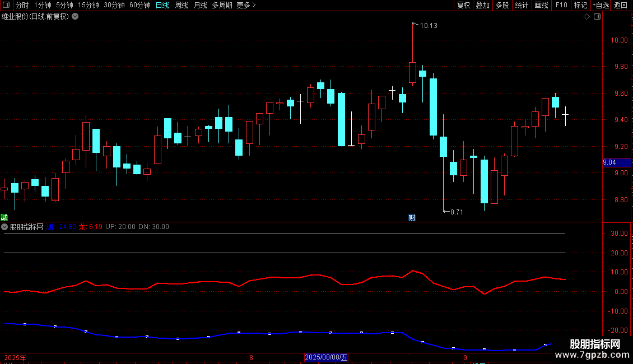Click the diamond marker icon above chart

coord(587,17)
